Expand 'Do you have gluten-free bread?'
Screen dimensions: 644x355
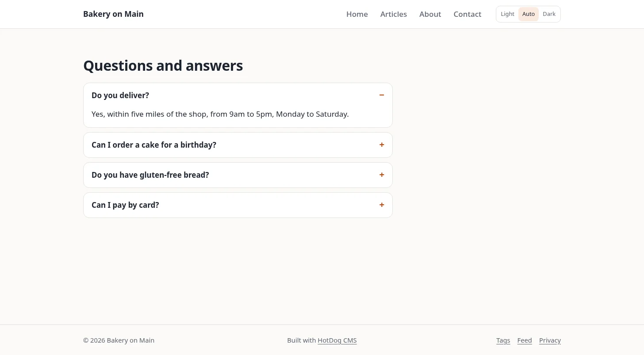[x=238, y=175]
